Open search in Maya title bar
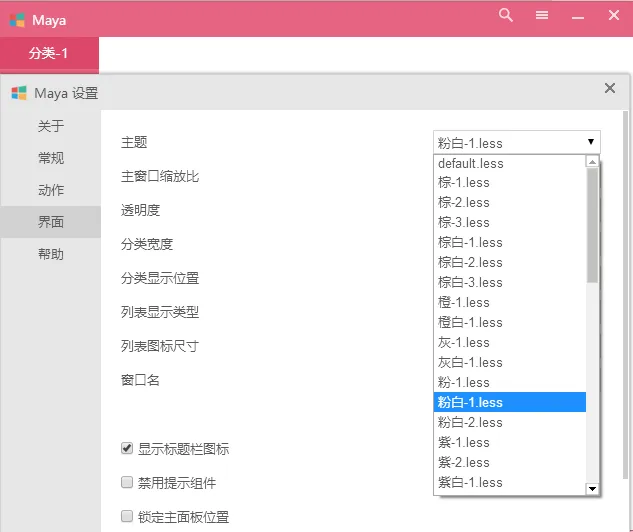The height and width of the screenshot is (532, 633). tap(505, 15)
